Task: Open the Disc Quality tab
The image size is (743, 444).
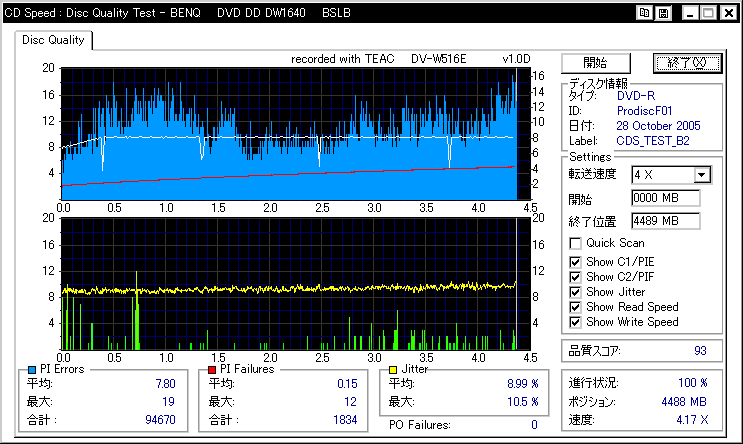Action: point(53,40)
